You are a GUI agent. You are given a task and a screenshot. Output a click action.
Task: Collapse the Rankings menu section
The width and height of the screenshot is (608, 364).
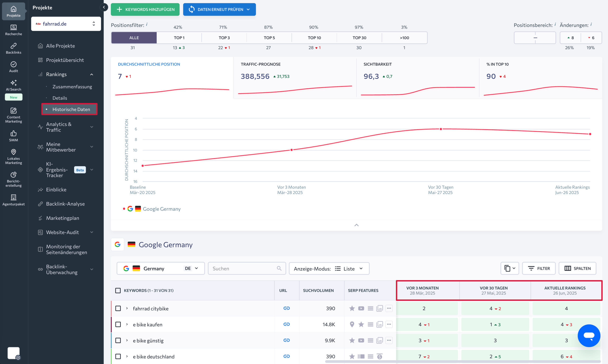[91, 74]
